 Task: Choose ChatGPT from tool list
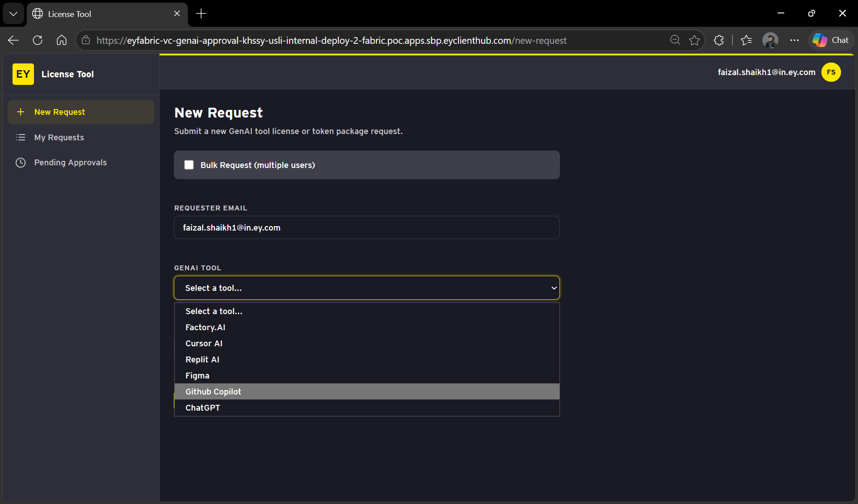pyautogui.click(x=367, y=408)
